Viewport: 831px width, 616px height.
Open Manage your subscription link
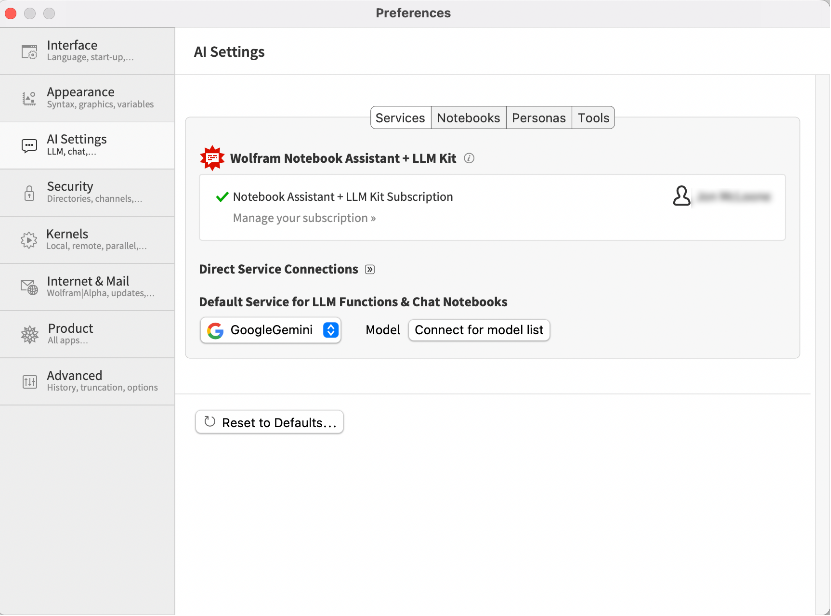click(x=304, y=218)
